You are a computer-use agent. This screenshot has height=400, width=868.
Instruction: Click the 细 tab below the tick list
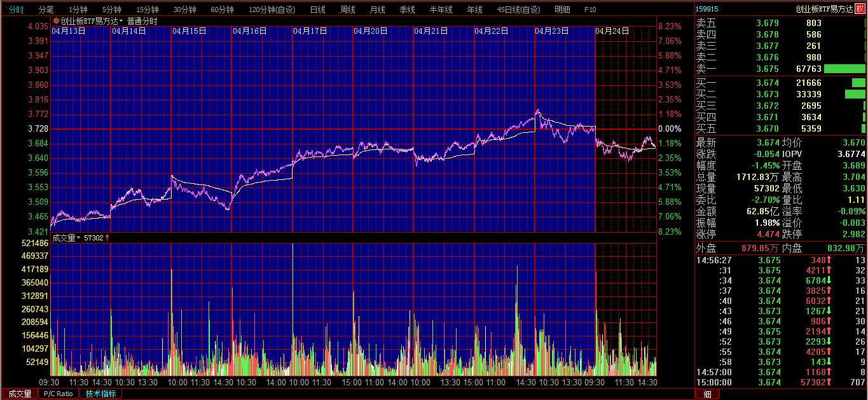(x=706, y=394)
